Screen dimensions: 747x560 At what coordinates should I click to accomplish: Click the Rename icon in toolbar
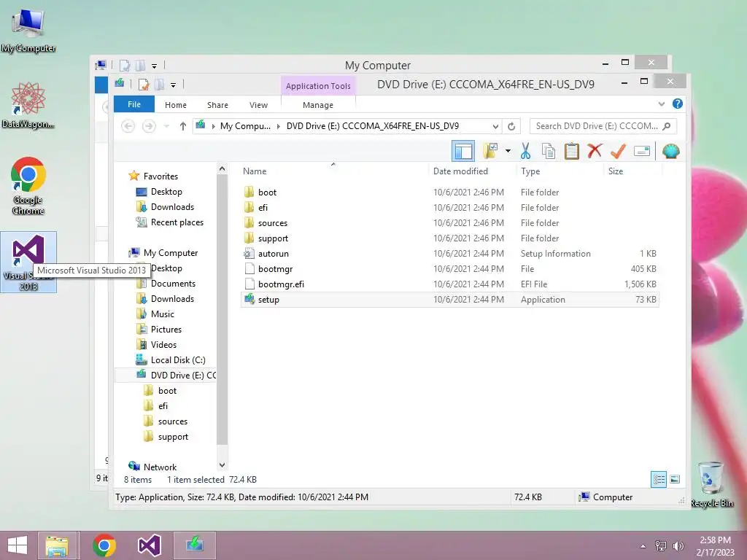642,152
